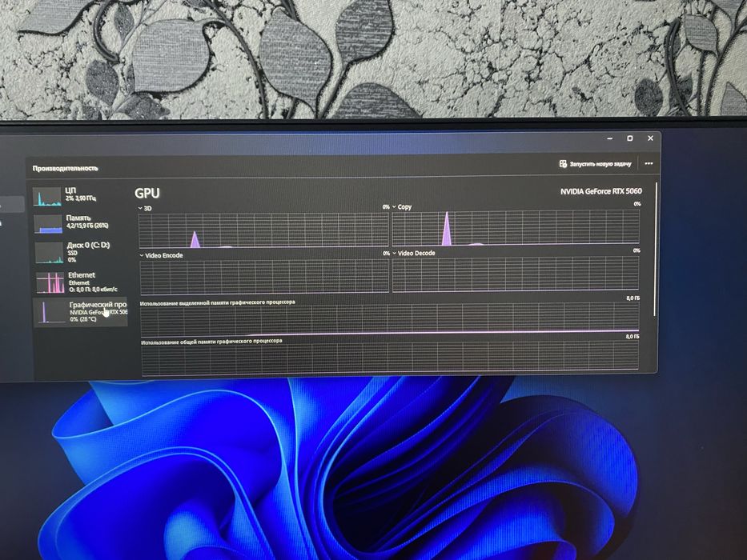Switch to the Ethernet performance view
Screen dimensions: 747x560
tap(78, 282)
